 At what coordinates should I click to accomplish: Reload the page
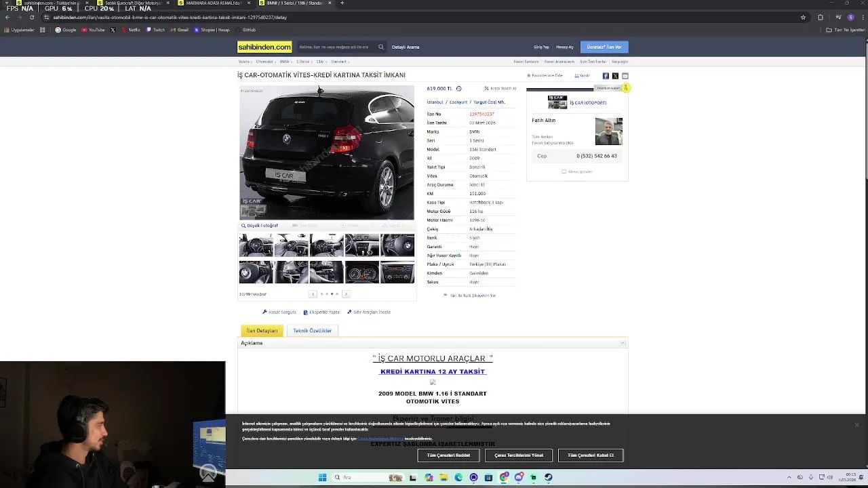pos(32,17)
